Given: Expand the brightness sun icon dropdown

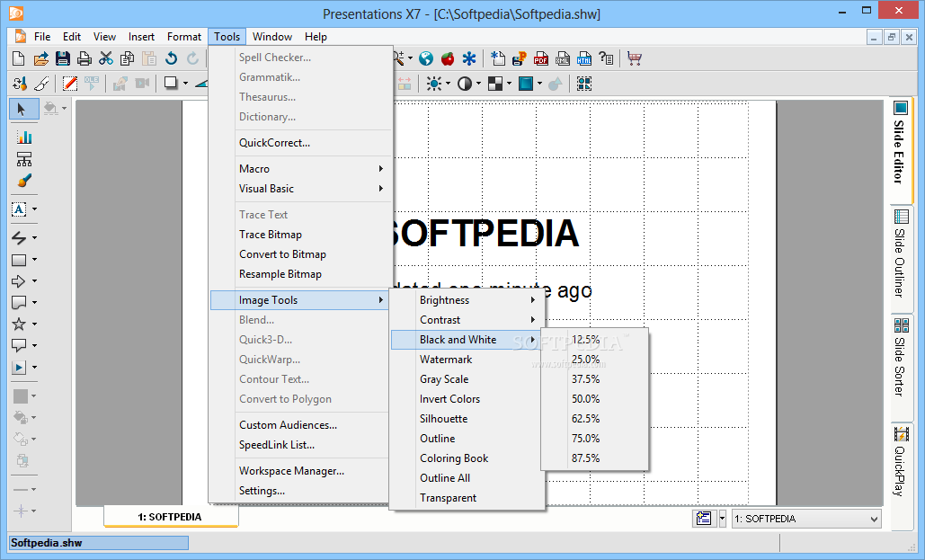Looking at the screenshot, I should tap(449, 84).
